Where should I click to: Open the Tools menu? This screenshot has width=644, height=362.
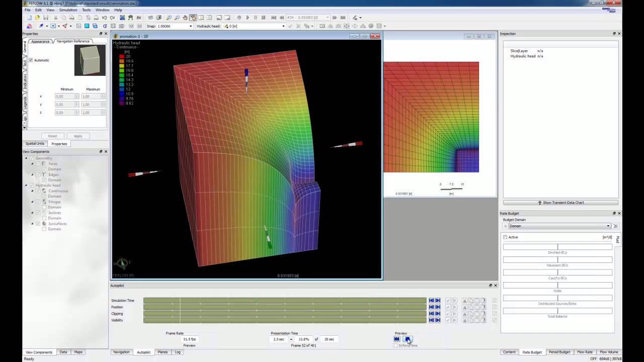coord(87,10)
